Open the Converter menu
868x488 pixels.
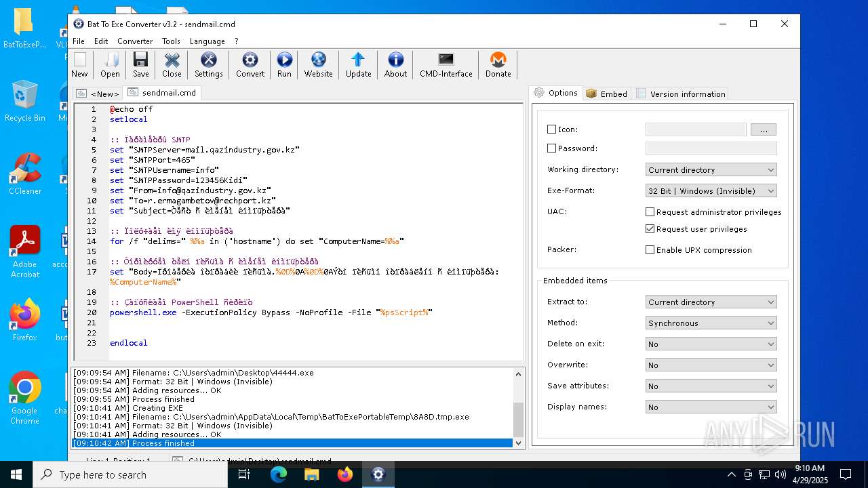tap(135, 41)
